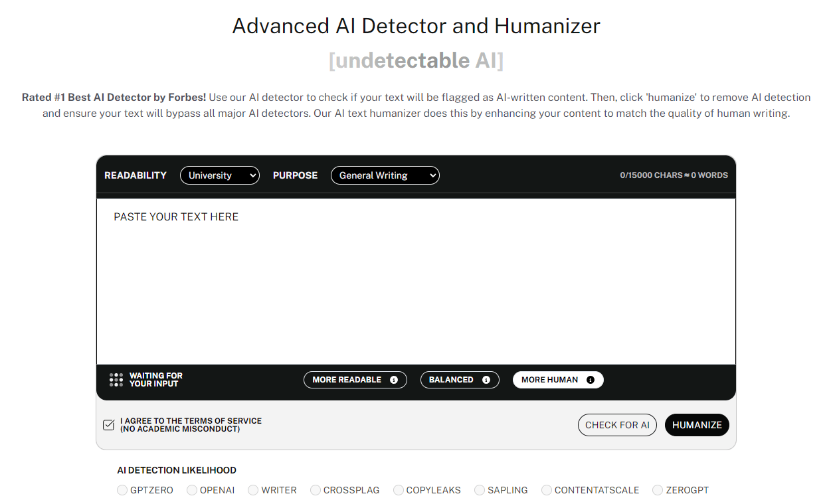The image size is (829, 504).
Task: Select the Sapling detector radio button
Action: click(480, 490)
